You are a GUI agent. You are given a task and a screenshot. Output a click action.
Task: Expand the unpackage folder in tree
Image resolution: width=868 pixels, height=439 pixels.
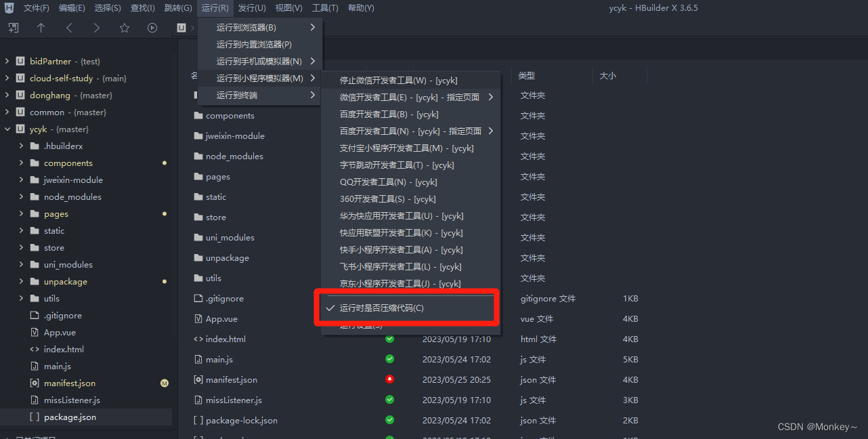click(21, 281)
